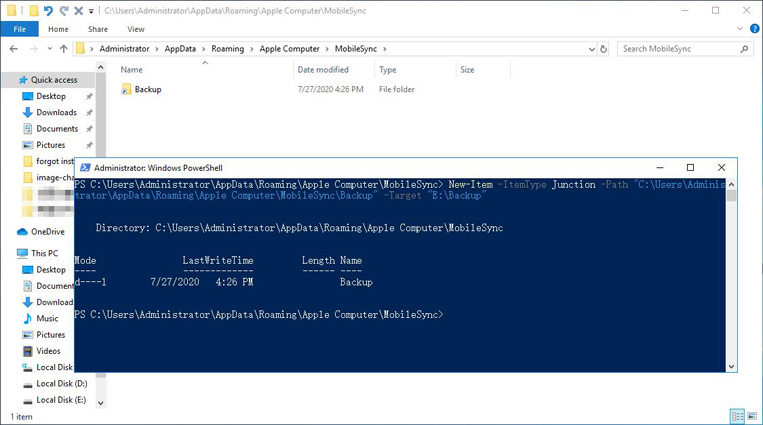
Task: Go up one folder level
Action: [x=64, y=49]
